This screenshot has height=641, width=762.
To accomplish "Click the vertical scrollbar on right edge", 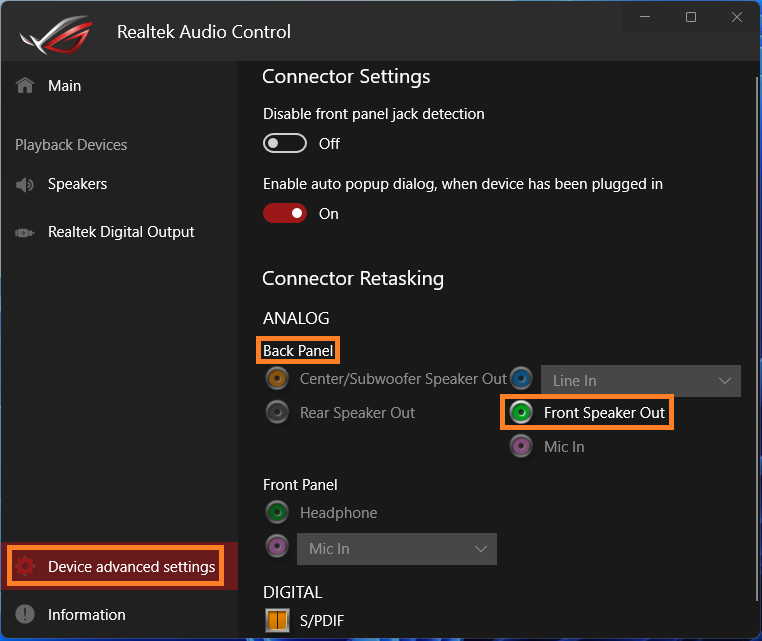I will pyautogui.click(x=757, y=339).
